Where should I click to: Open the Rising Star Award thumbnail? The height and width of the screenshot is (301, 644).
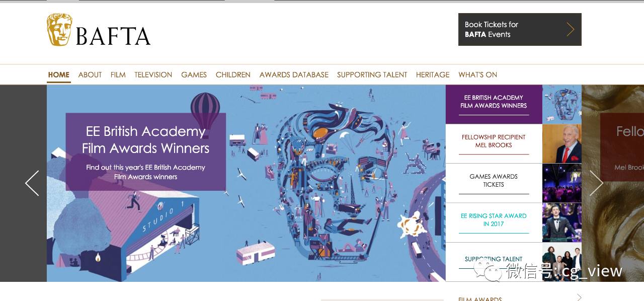562,222
